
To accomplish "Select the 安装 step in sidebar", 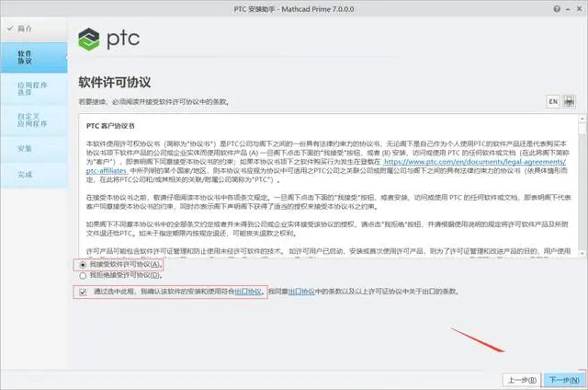I will [34, 149].
